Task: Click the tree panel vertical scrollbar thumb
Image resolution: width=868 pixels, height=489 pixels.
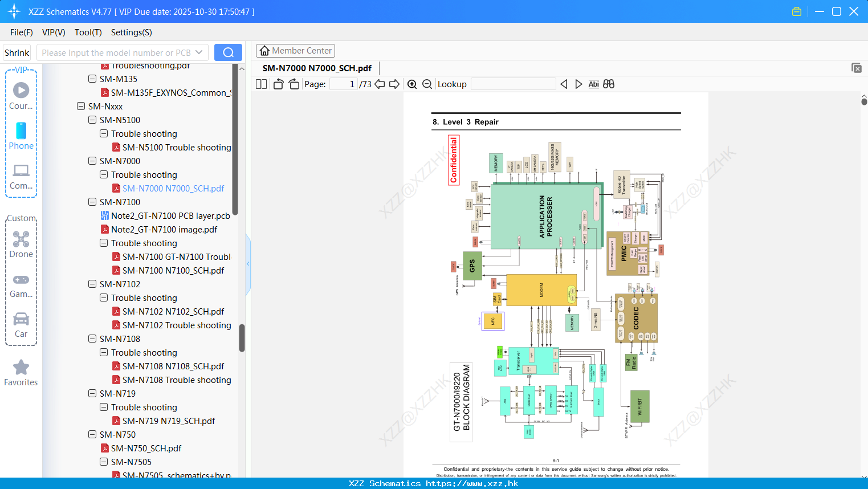Action: [242, 338]
